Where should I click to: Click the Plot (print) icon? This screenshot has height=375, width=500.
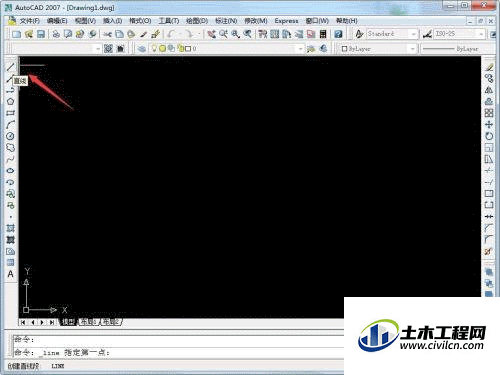pyautogui.click(x=56, y=34)
